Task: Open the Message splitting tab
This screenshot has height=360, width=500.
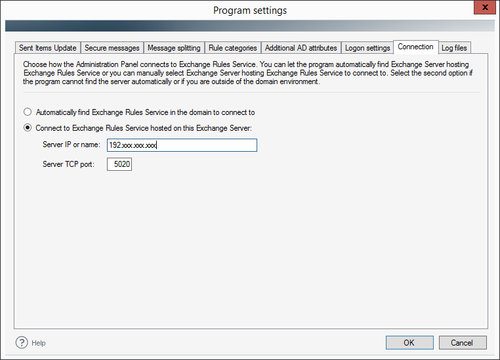Action: click(x=174, y=48)
